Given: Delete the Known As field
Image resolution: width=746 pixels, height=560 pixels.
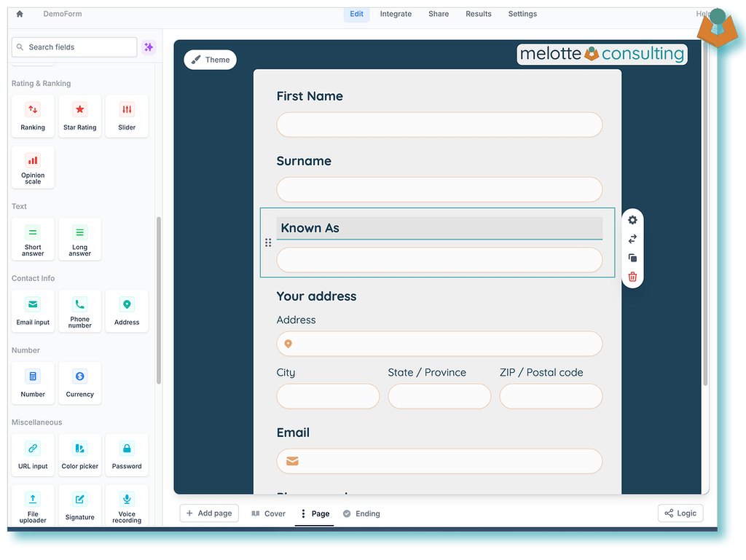Looking at the screenshot, I should (x=632, y=277).
